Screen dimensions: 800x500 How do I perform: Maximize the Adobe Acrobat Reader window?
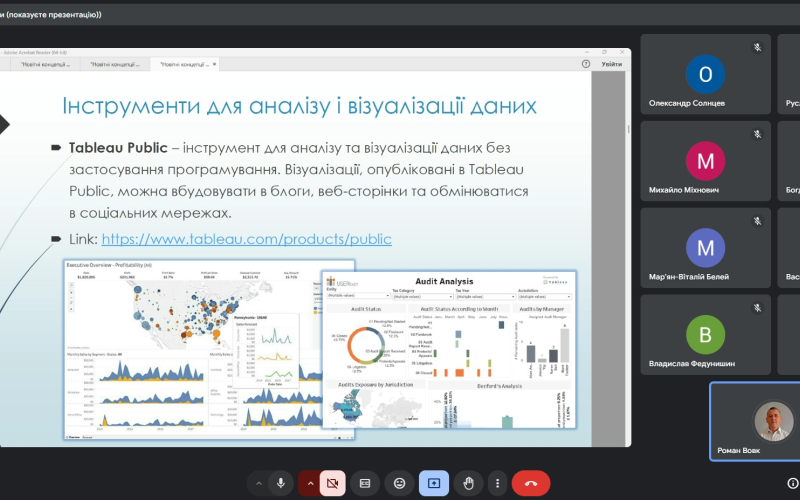coord(604,52)
